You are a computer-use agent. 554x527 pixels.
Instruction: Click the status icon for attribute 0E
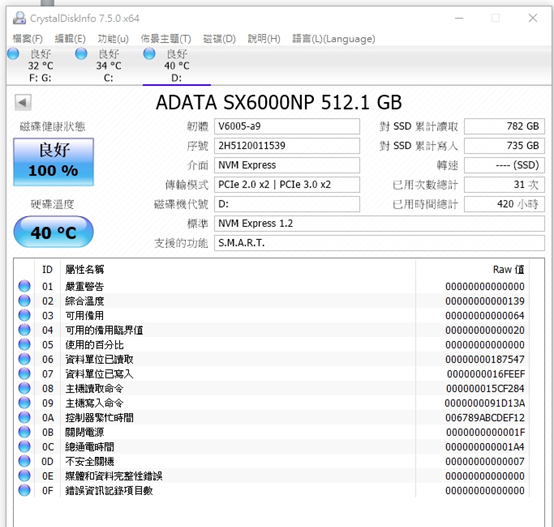(24, 475)
